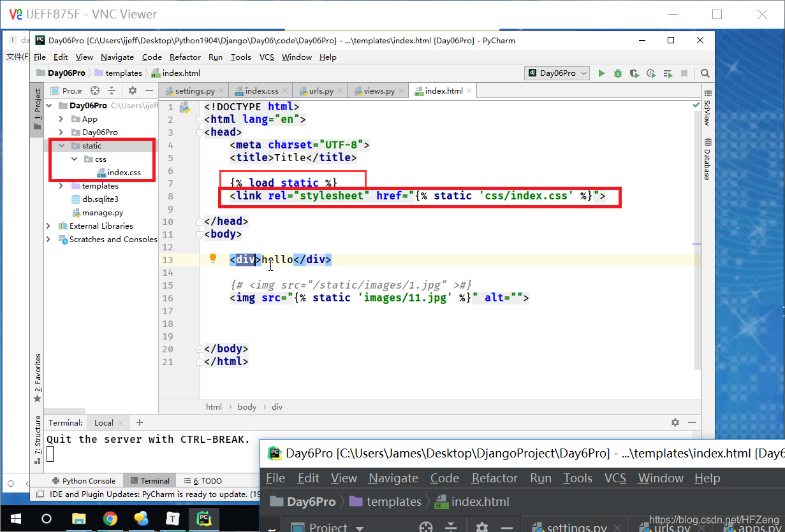This screenshot has height=532, width=785.
Task: Click the Profile run icon with a clock
Action: click(x=651, y=73)
